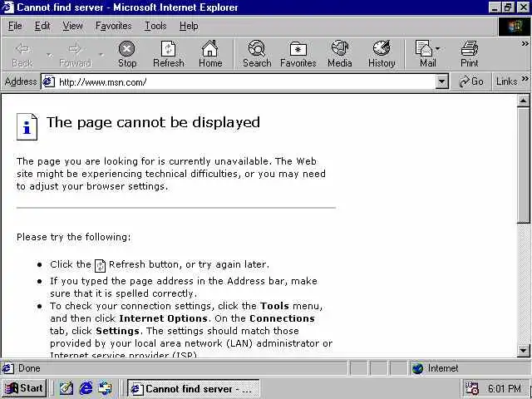
Task: Open the Tools menu
Action: pyautogui.click(x=155, y=26)
